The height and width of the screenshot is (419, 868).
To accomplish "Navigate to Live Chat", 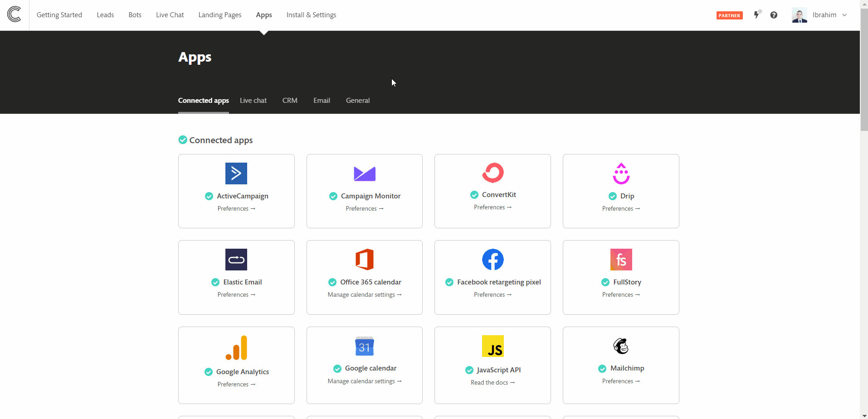I will click(x=170, y=15).
